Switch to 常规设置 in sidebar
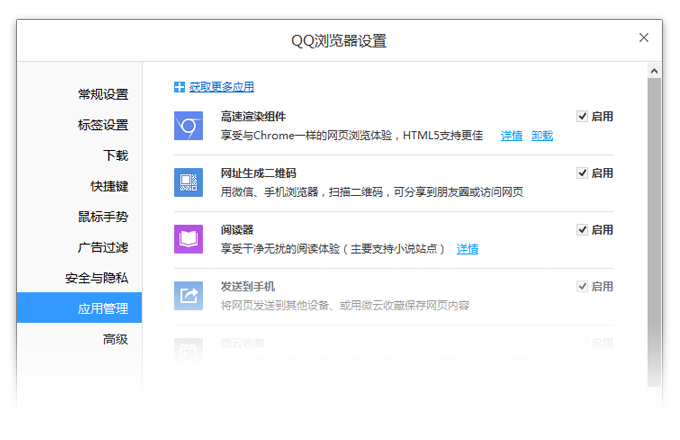This screenshot has height=440, width=680. [x=103, y=94]
